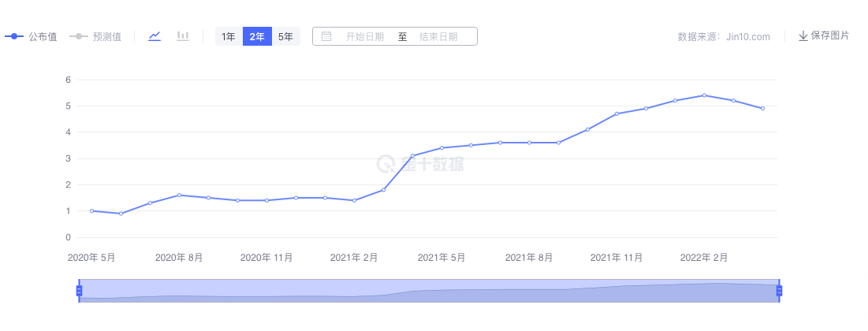Select the 5年 time range tab
Image resolution: width=868 pixels, height=331 pixels.
click(285, 36)
